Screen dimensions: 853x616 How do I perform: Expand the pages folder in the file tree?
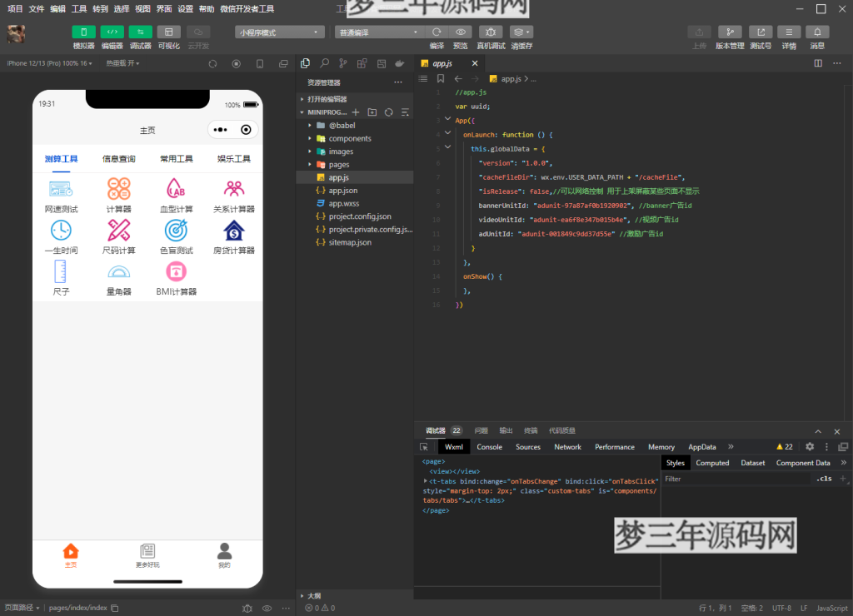pyautogui.click(x=338, y=165)
